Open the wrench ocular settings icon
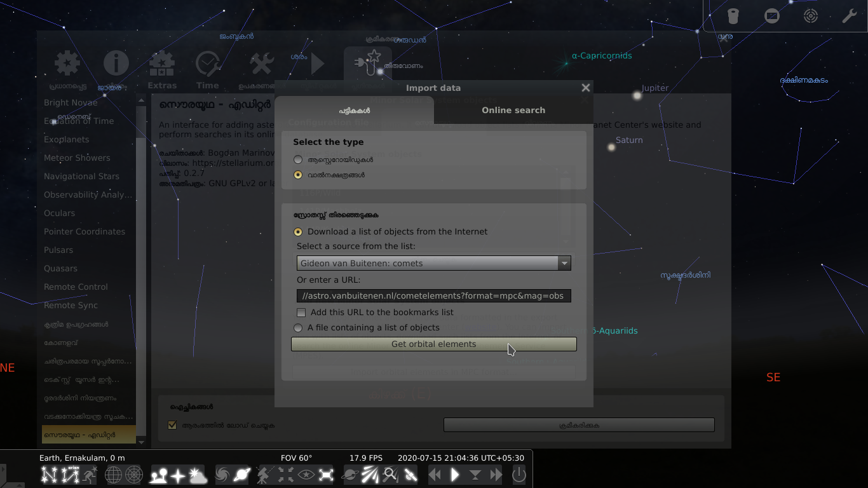868x488 pixels. pos(850,16)
